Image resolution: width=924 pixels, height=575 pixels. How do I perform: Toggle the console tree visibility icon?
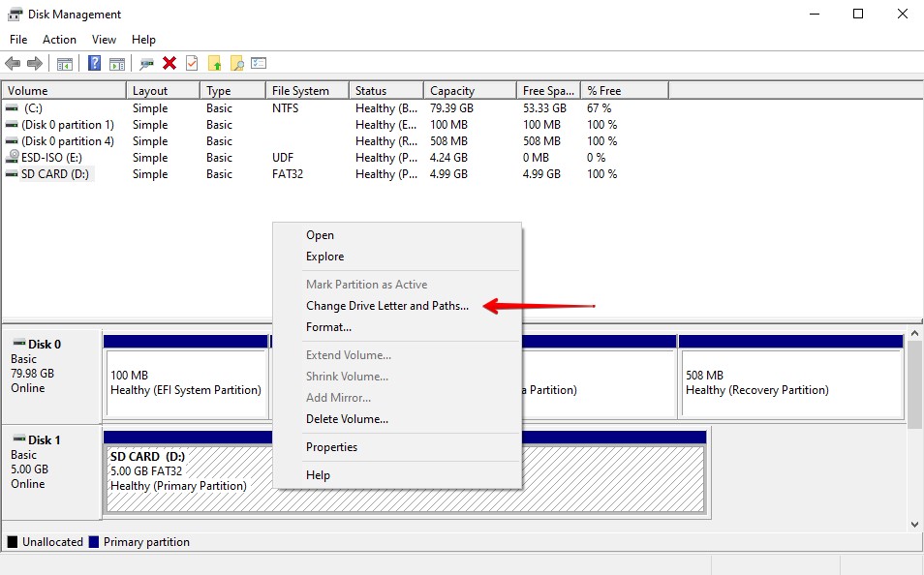pos(64,62)
